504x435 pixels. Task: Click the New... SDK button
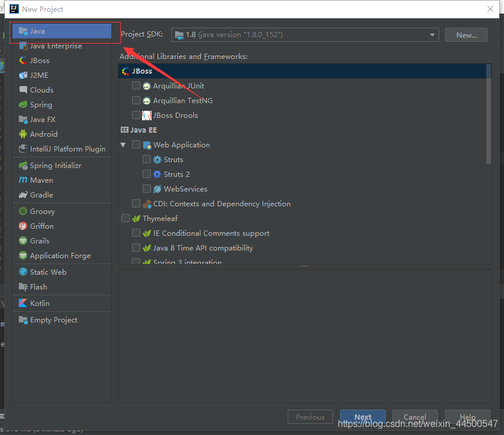[466, 35]
